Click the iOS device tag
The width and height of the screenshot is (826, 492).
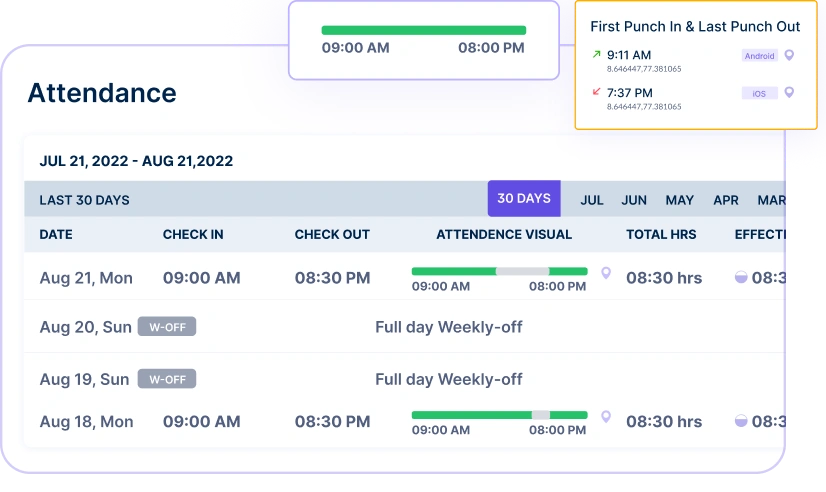[760, 94]
